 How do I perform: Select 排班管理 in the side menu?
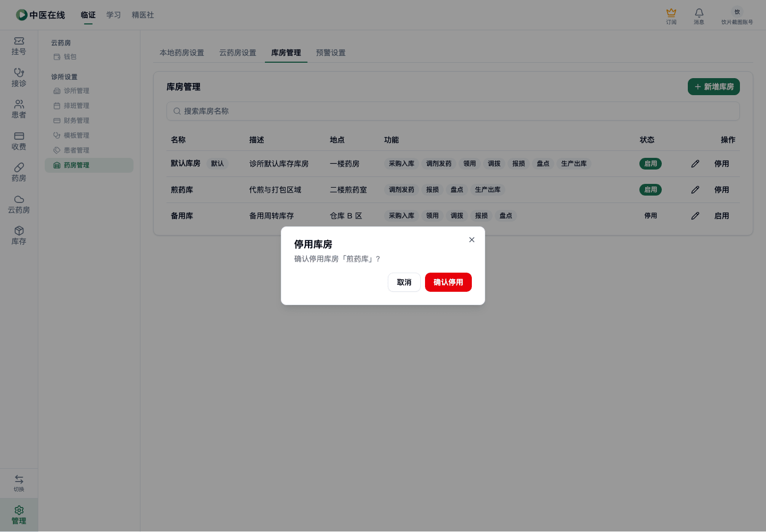click(89, 106)
